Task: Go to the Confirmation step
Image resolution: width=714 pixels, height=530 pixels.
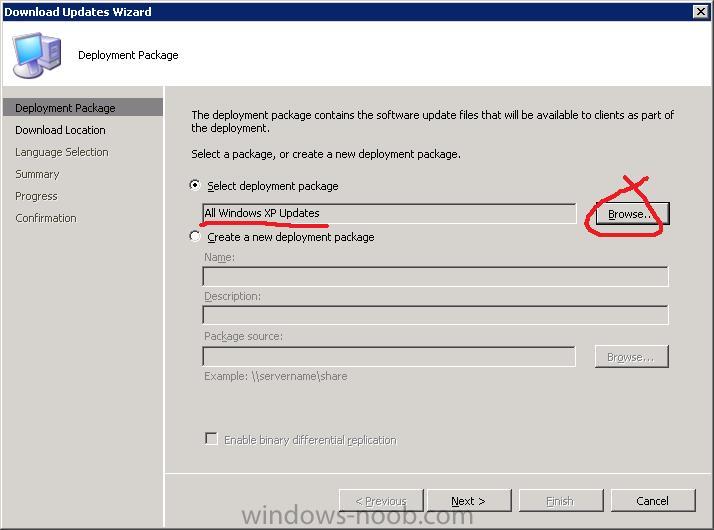Action: tap(46, 218)
